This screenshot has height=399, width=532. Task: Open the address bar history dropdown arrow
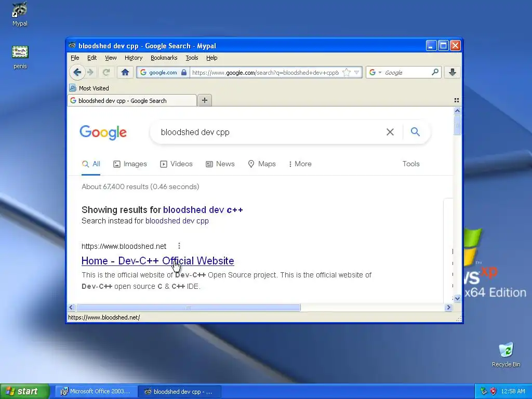[356, 72]
